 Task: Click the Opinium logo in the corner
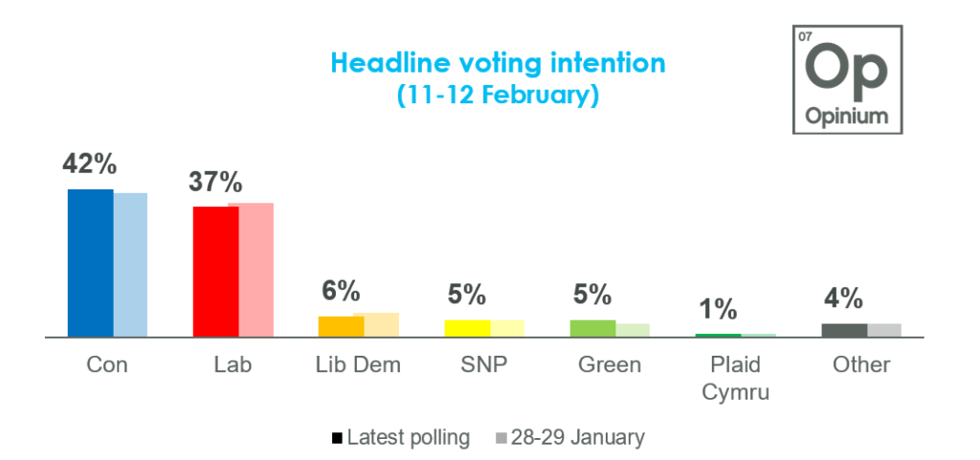pyautogui.click(x=847, y=79)
